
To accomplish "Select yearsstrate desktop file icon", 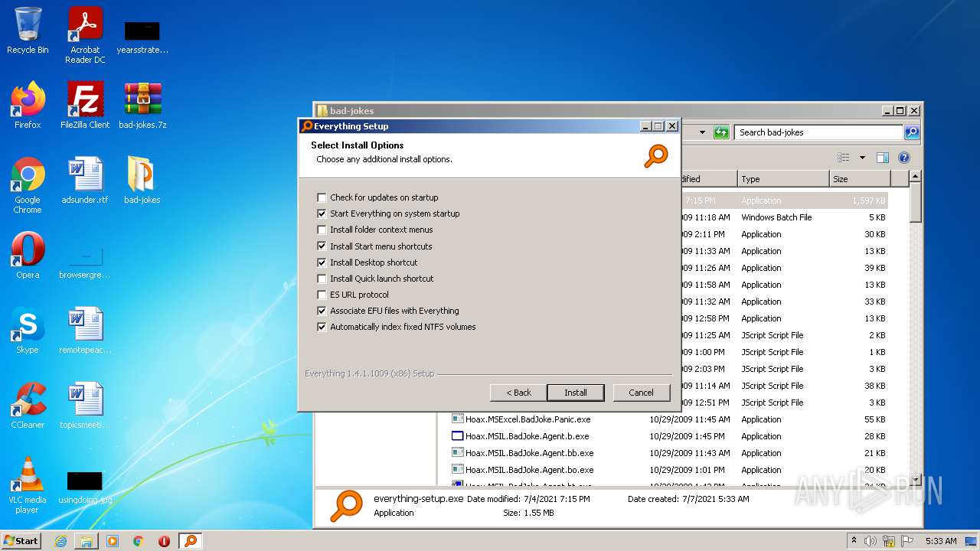I will (142, 38).
